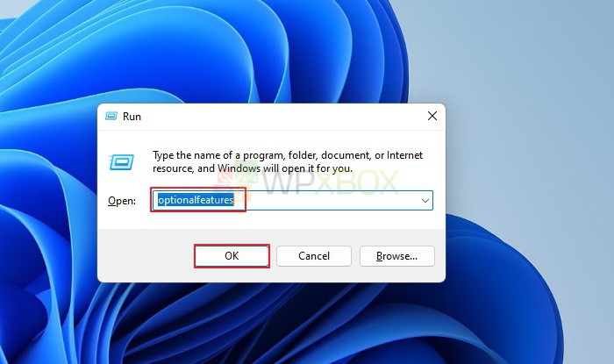The image size is (614, 364).
Task: Click the optionalfeatures text in Open field
Action: coord(196,200)
